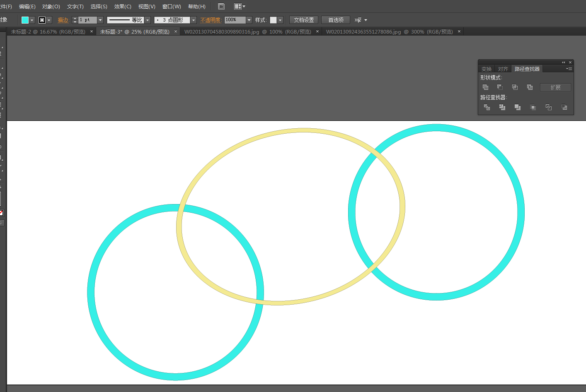Open the opacity percentage dropdown arrow
Screen dimensions: 586x392
click(x=249, y=20)
